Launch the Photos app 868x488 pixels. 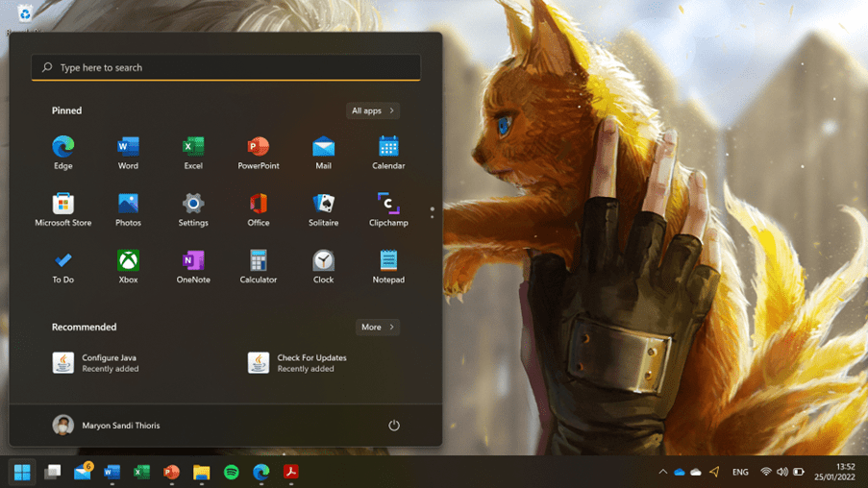click(128, 209)
